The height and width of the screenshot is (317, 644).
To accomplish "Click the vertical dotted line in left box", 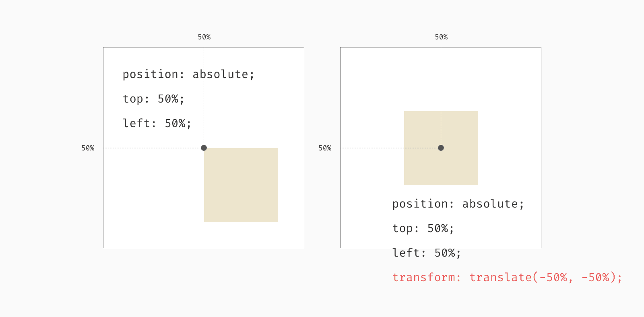I will [204, 97].
